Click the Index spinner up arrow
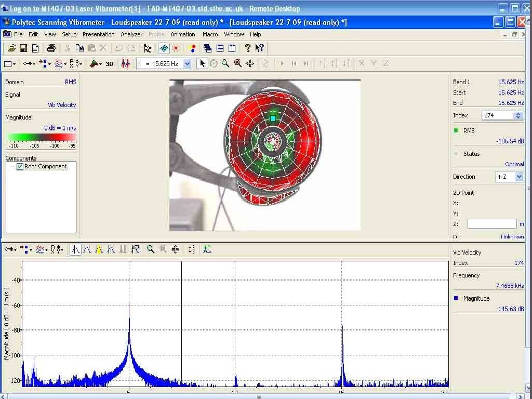 518,114
